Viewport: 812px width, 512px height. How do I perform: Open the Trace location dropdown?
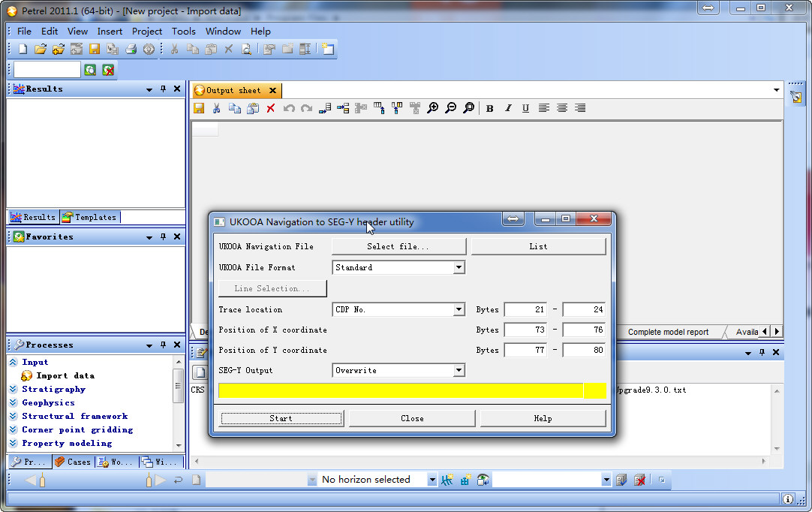(459, 309)
